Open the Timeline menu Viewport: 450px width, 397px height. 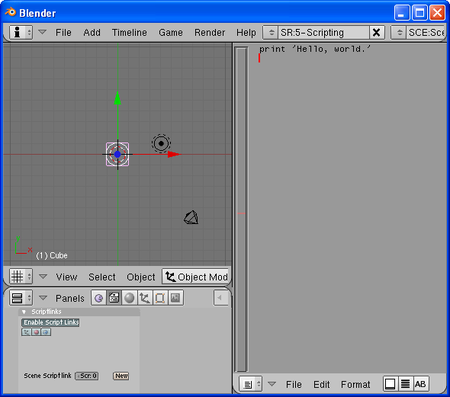[x=129, y=32]
